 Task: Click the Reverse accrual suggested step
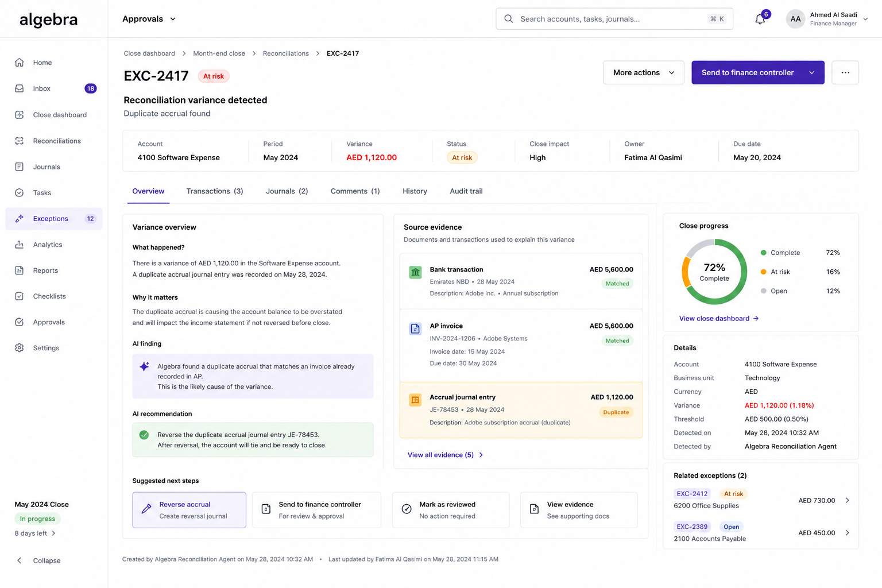click(x=189, y=510)
